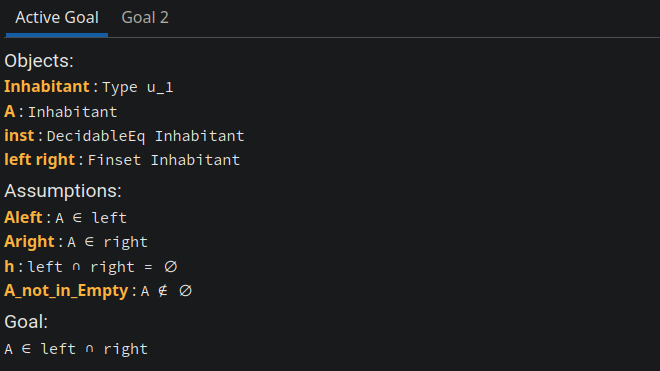This screenshot has height=371, width=660.
Task: Select the Aright assumption
Action: tap(76, 242)
